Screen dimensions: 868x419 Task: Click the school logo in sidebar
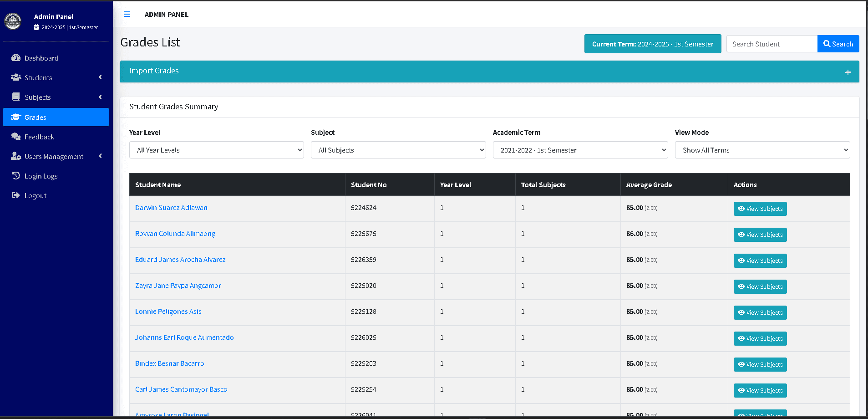click(x=13, y=21)
